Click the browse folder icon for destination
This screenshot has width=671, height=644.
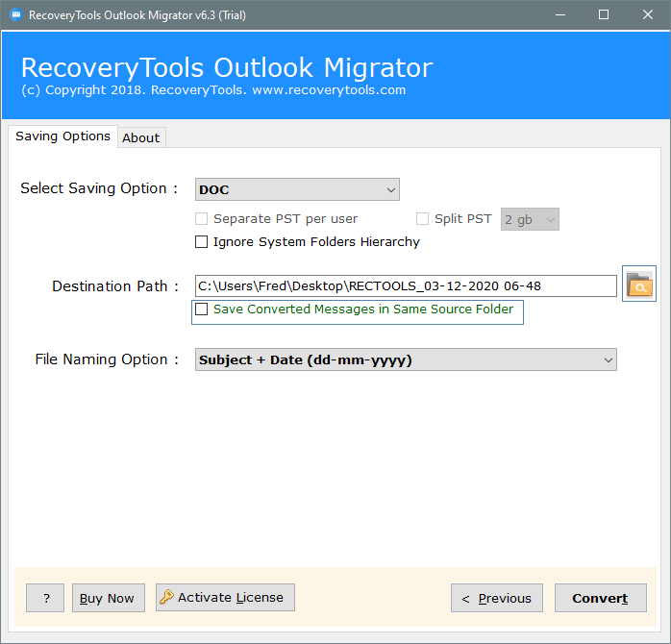tap(639, 284)
